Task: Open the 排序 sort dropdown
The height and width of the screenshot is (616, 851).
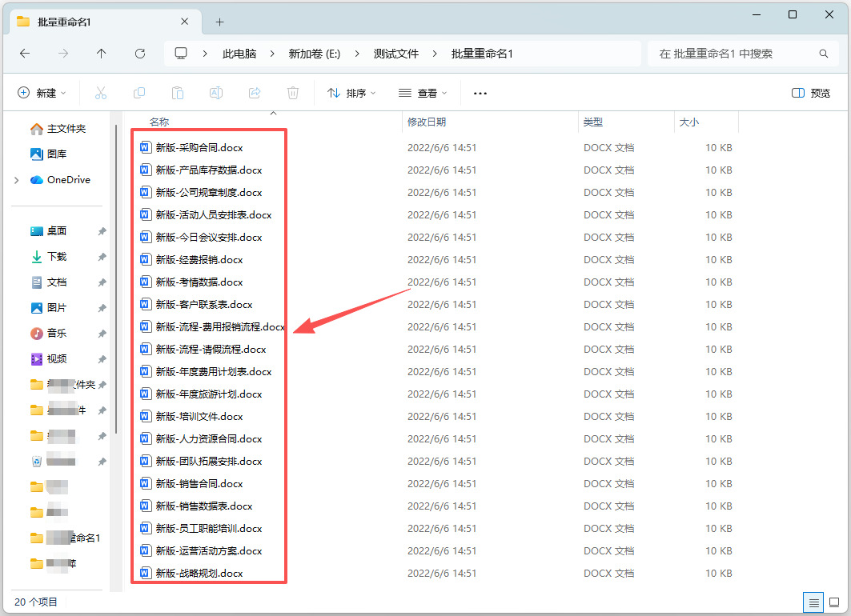Action: pyautogui.click(x=351, y=94)
